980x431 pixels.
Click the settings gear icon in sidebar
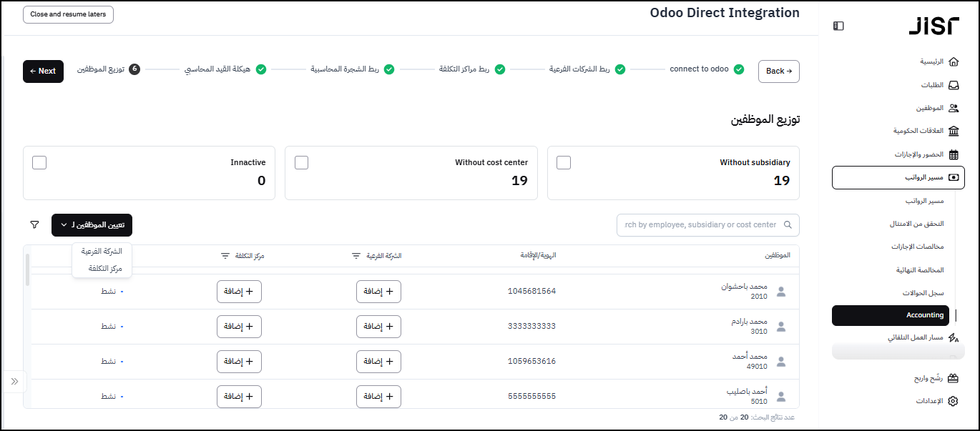pos(953,401)
